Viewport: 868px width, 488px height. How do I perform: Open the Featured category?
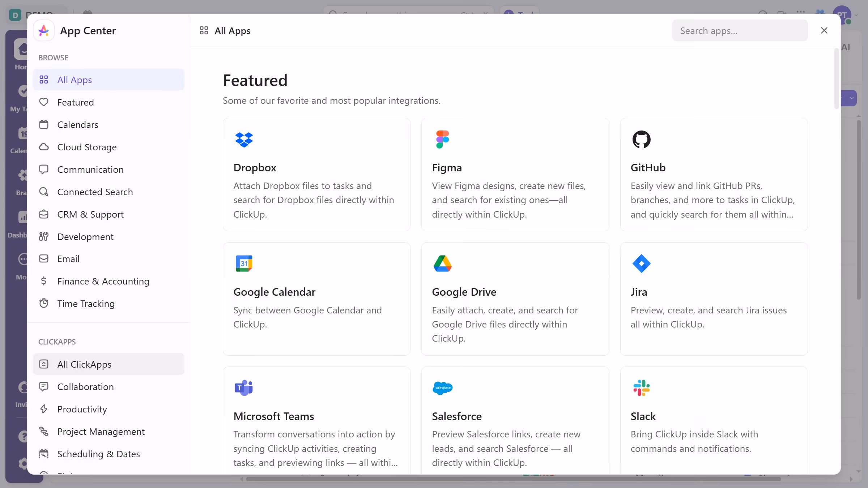click(x=109, y=102)
